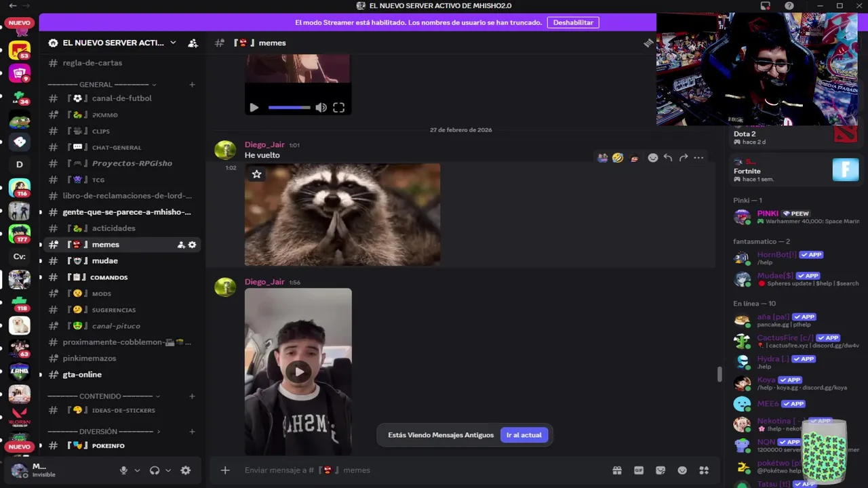Play the Diego_Jair video thumbnail
Screen dimensions: 868x488
(298, 371)
